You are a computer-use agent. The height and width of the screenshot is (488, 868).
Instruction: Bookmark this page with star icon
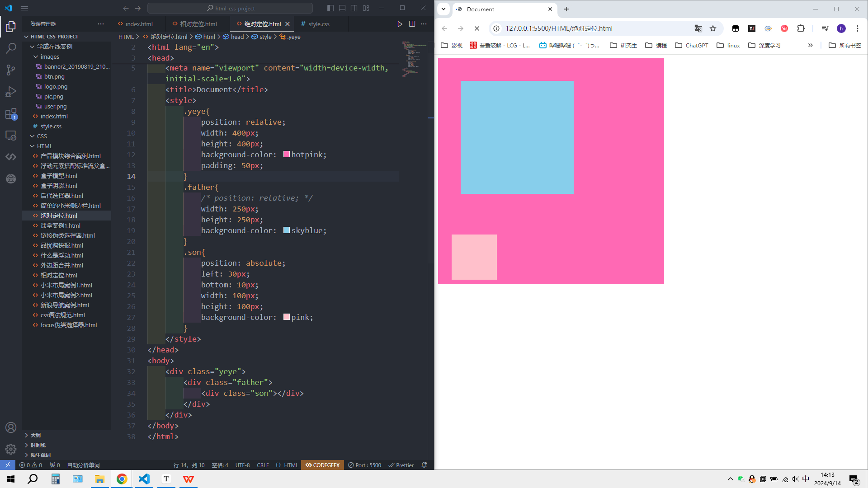tap(713, 28)
